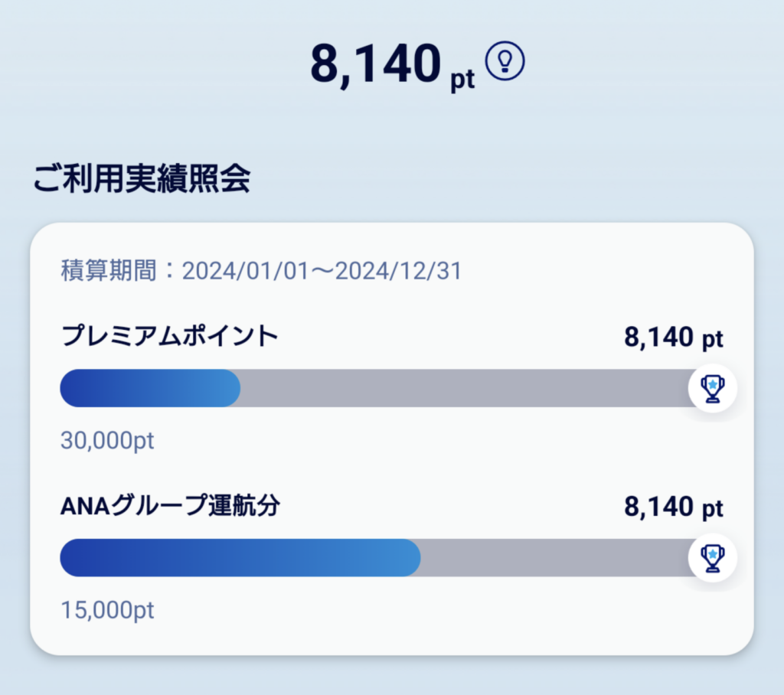Viewport: 784px width, 695px height.
Task: Click the small pt unit beside top total
Action: [462, 80]
